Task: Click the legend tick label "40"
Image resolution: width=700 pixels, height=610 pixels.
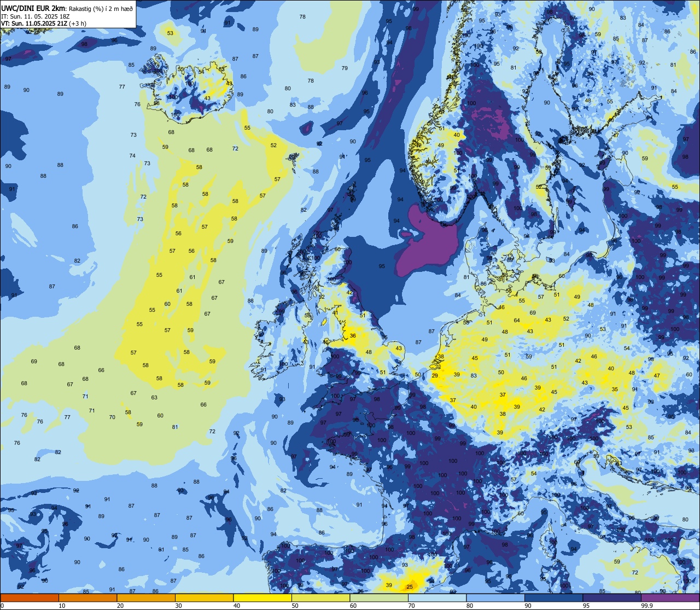Action: click(x=237, y=606)
